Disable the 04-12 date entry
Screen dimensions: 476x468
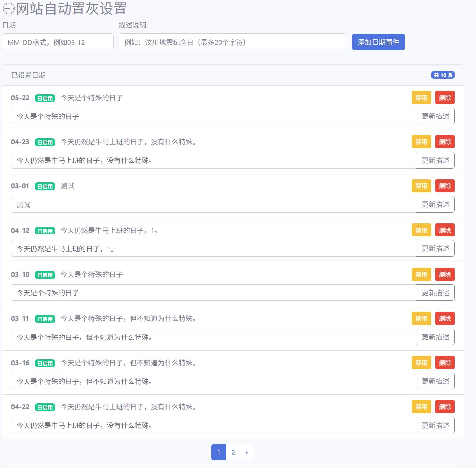(x=421, y=230)
